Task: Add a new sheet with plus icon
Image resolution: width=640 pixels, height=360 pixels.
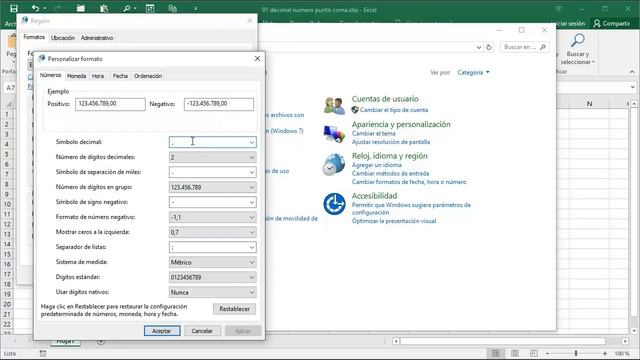Action: 101,341
